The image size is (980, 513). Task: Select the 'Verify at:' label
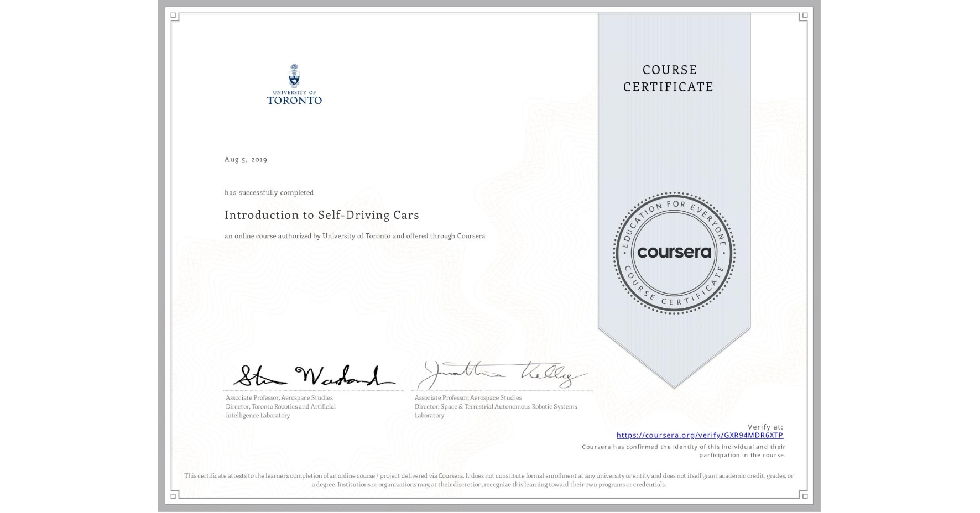tap(765, 427)
